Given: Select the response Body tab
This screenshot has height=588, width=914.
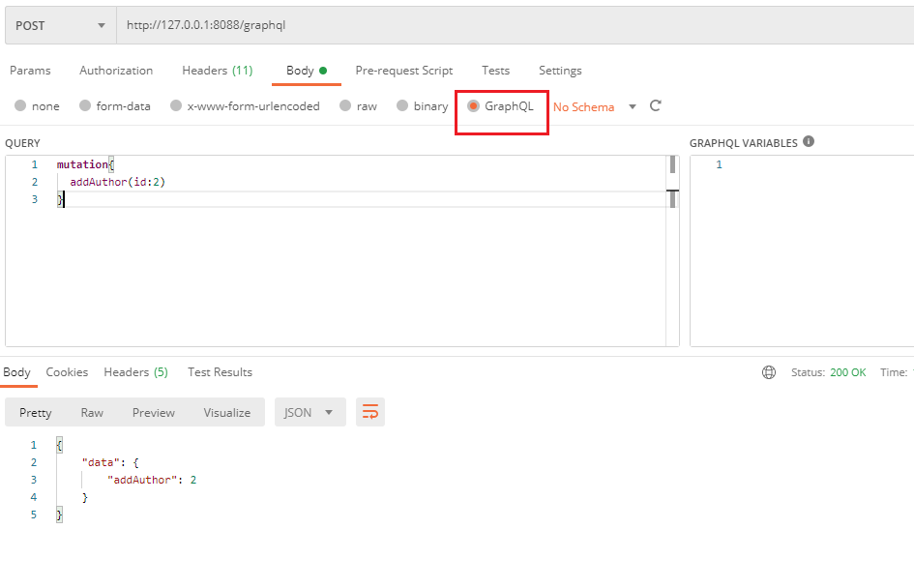Looking at the screenshot, I should coord(16,372).
